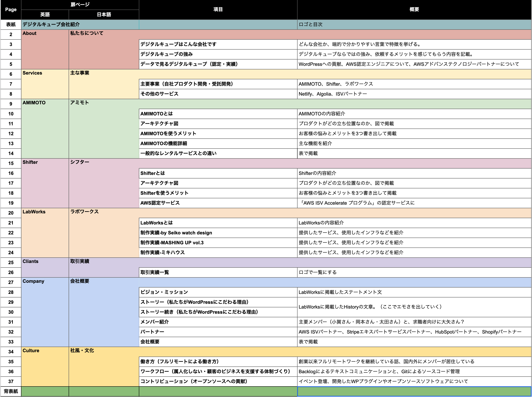Select the '概要' column header
The height and width of the screenshot is (397, 532).
[414, 10]
